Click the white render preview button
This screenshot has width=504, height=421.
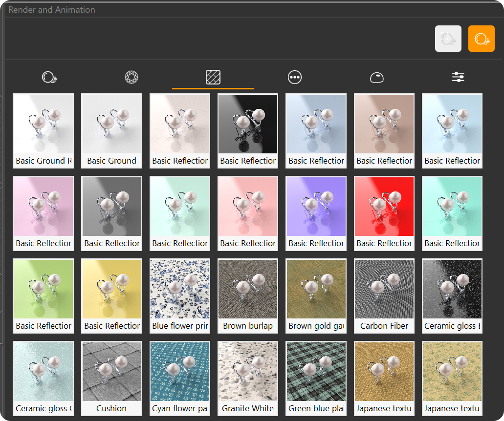[448, 39]
